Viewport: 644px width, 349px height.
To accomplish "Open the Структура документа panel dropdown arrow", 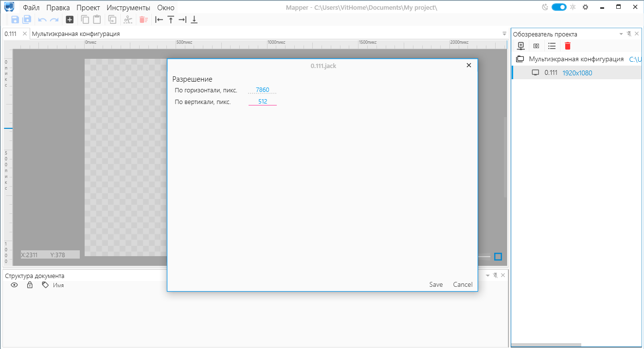I will click(487, 275).
